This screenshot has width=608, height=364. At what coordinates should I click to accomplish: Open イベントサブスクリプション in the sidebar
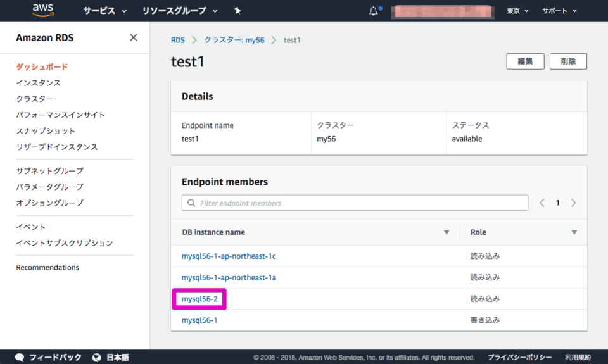click(65, 243)
